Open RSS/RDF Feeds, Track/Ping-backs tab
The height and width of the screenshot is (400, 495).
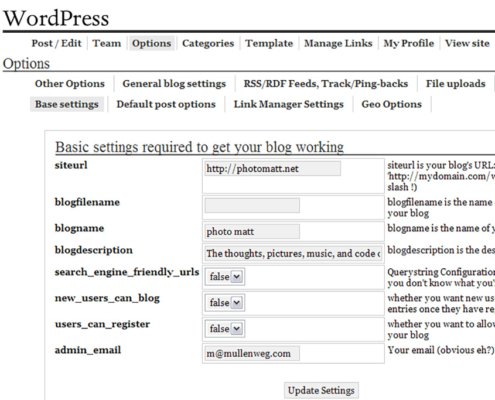click(326, 84)
